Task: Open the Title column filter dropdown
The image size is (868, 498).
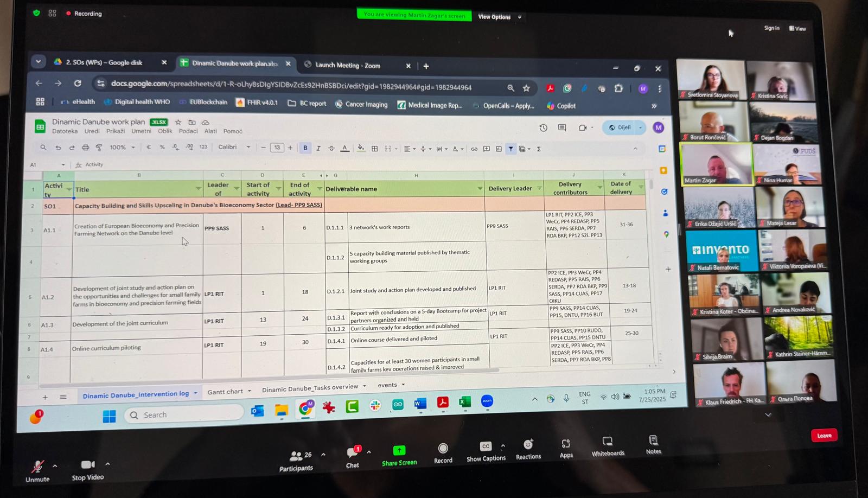Action: (x=198, y=189)
